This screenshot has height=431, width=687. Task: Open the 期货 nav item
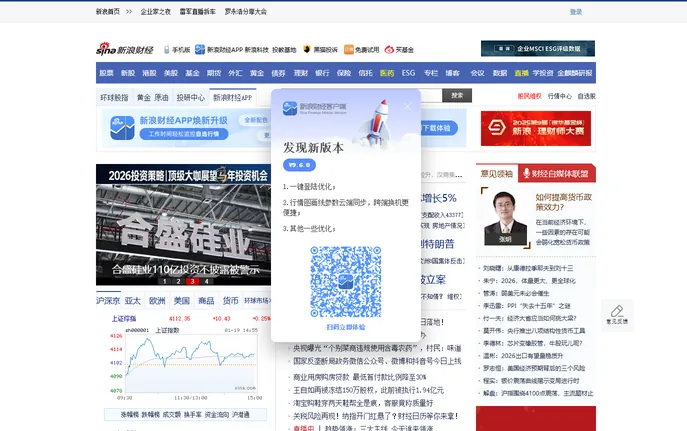tap(214, 73)
